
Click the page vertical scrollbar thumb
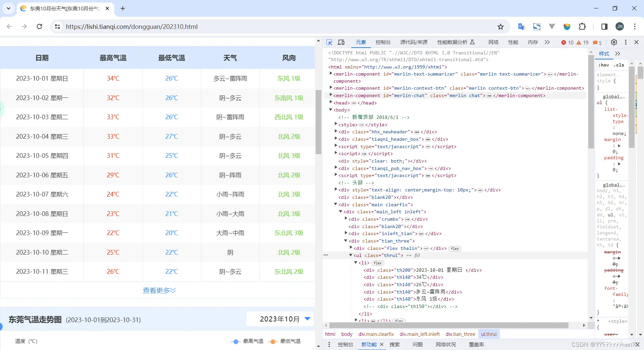click(318, 122)
